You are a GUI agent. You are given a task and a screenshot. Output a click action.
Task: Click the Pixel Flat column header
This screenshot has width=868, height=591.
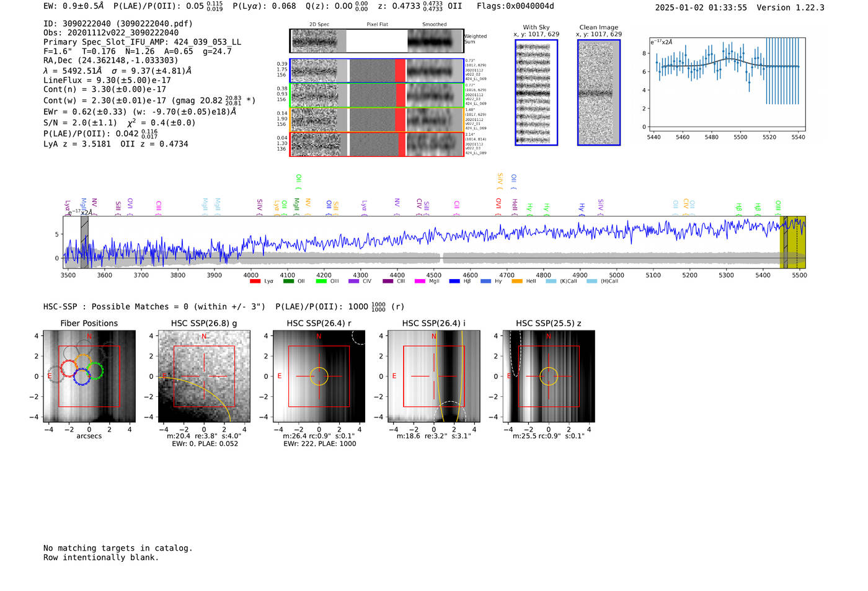pos(377,25)
